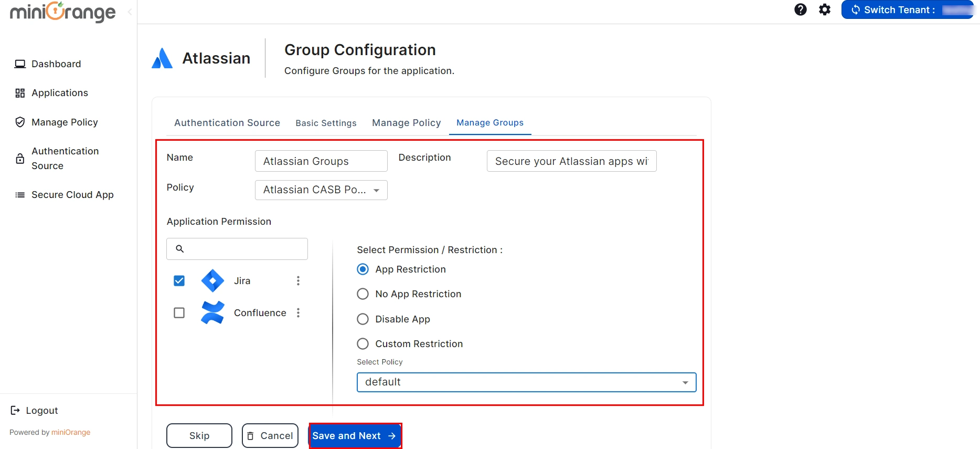Open the Manage Policy tab

(x=407, y=123)
